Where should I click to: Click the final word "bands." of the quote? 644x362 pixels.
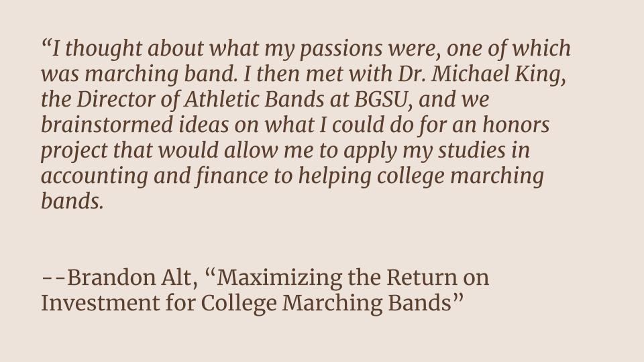[72, 201]
